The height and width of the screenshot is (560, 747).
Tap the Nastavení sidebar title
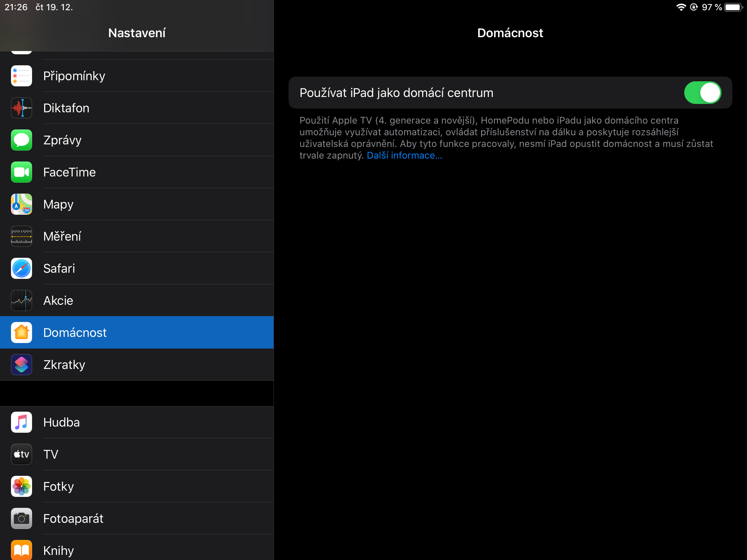[137, 33]
